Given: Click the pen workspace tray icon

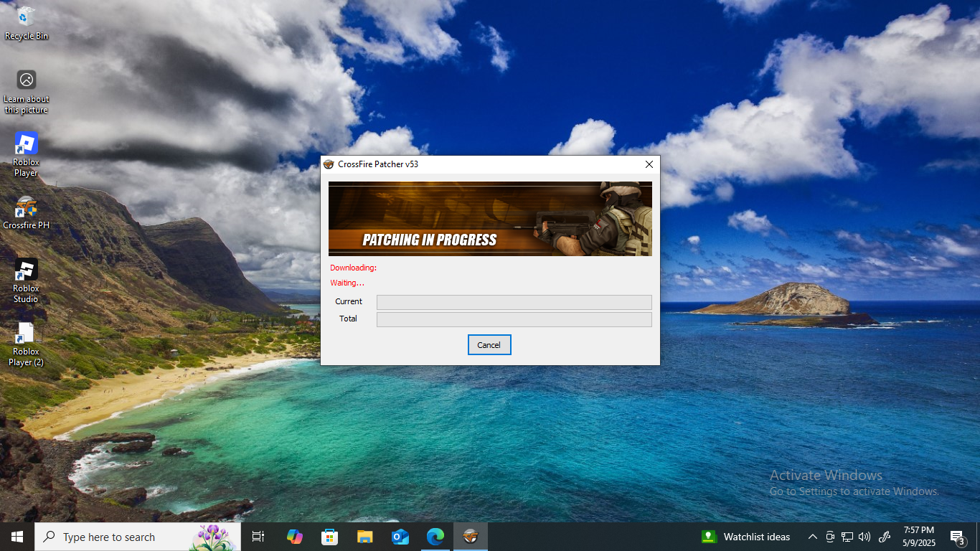Looking at the screenshot, I should [x=885, y=537].
